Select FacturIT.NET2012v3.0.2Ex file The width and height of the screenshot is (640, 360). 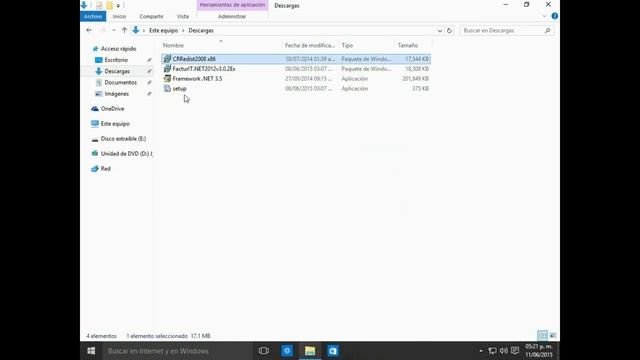296,69
